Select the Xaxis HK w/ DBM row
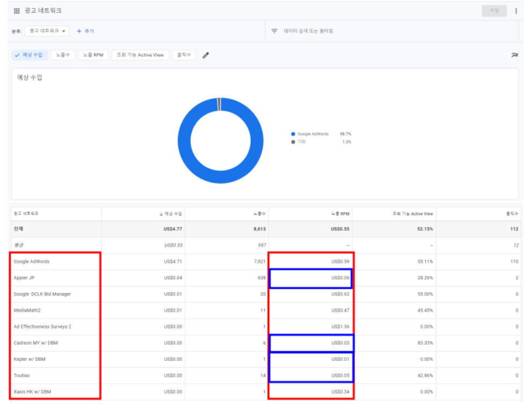The height and width of the screenshot is (408, 532). coord(32,392)
